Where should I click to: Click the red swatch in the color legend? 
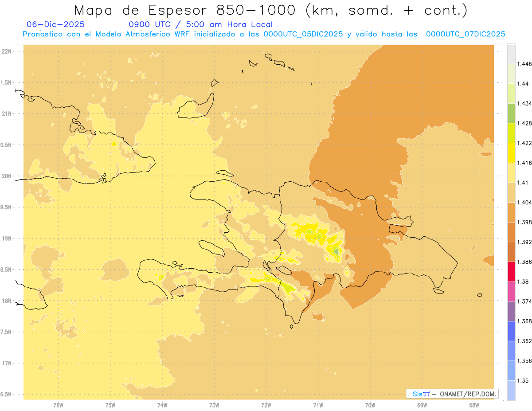[x=511, y=272]
